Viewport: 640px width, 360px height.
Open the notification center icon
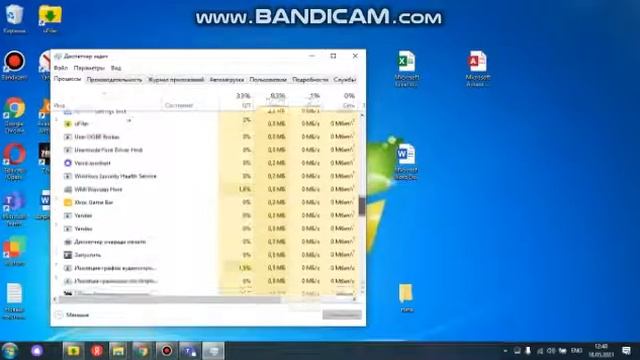[x=627, y=351]
